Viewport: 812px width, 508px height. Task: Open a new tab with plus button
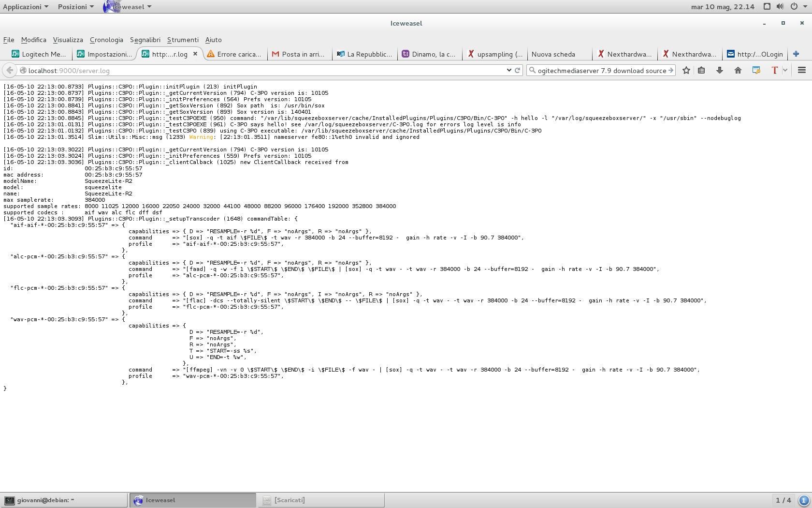(x=796, y=54)
